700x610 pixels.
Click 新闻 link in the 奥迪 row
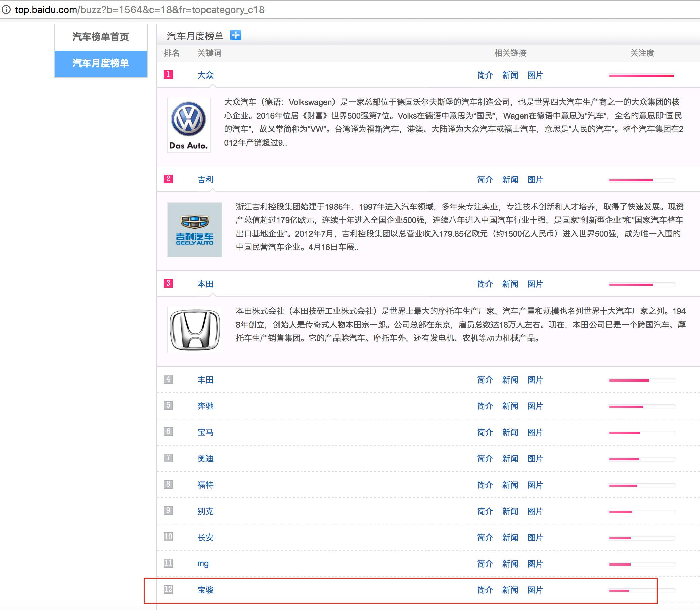click(x=510, y=459)
